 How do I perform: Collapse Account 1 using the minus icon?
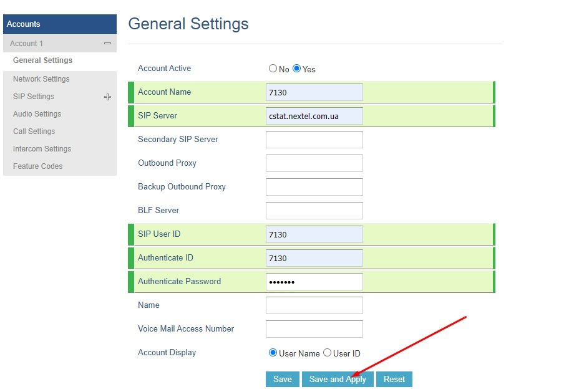107,44
